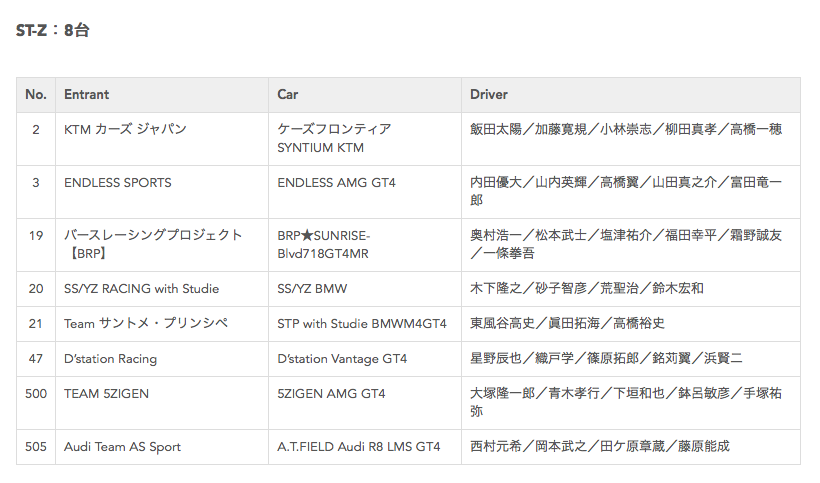
Task: Click the TEAM 5ZIGEN entrant name
Action: tap(106, 394)
